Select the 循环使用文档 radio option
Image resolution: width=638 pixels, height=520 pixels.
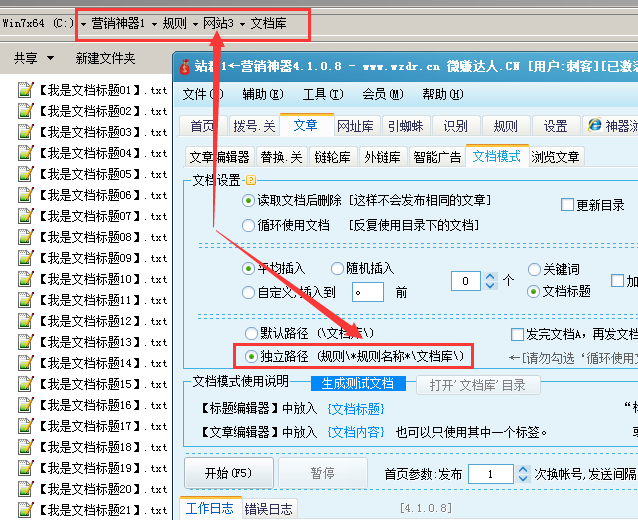pyautogui.click(x=248, y=225)
